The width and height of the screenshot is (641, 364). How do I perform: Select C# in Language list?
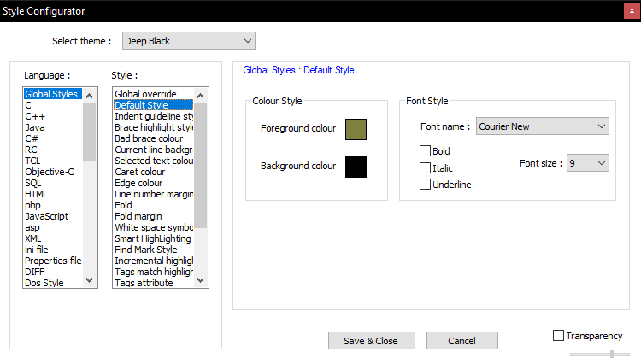pos(53,138)
